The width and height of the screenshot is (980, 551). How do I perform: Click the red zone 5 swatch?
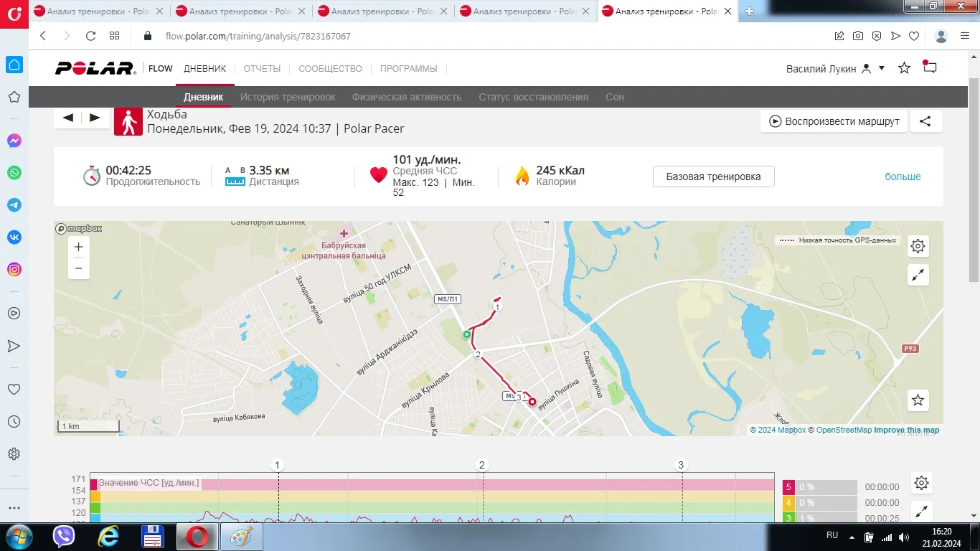(788, 487)
